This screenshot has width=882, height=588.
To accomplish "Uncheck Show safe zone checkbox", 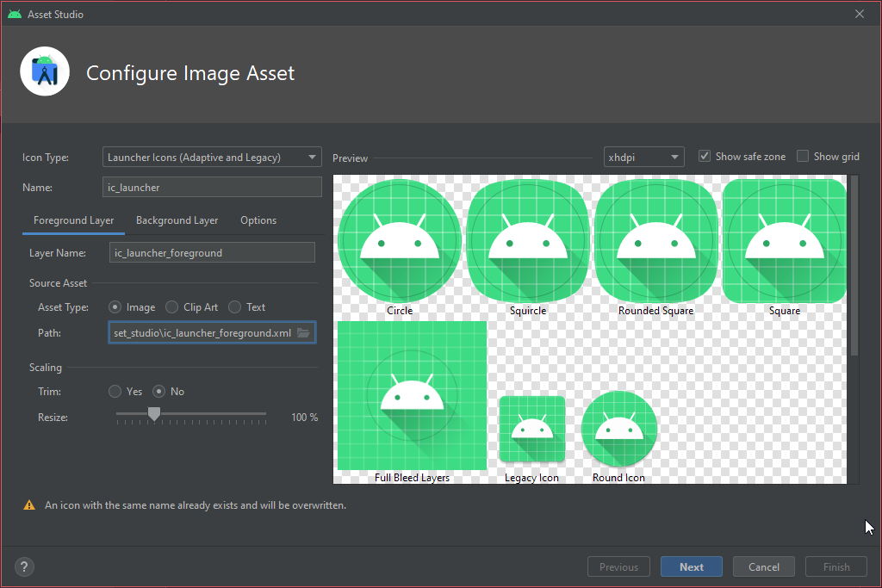I will pos(705,157).
